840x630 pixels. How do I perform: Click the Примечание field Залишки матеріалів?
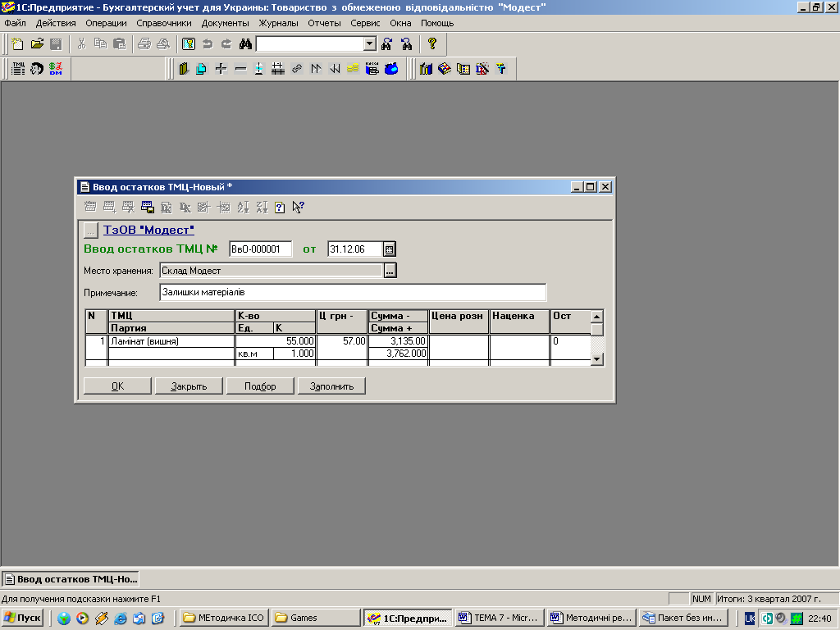click(353, 293)
